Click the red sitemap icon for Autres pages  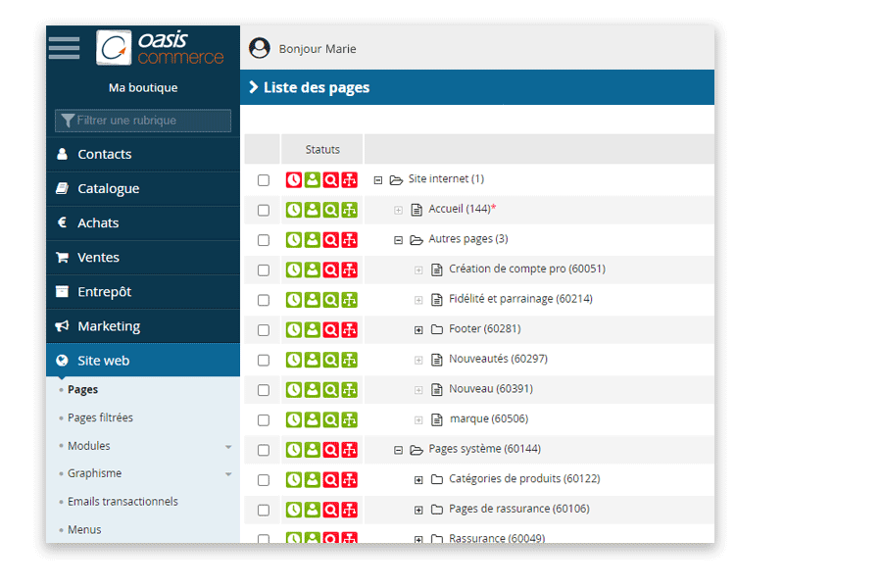349,240
